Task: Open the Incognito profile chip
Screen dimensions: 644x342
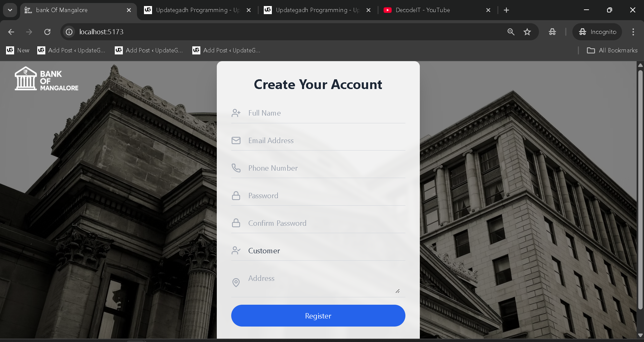Action: tap(597, 32)
